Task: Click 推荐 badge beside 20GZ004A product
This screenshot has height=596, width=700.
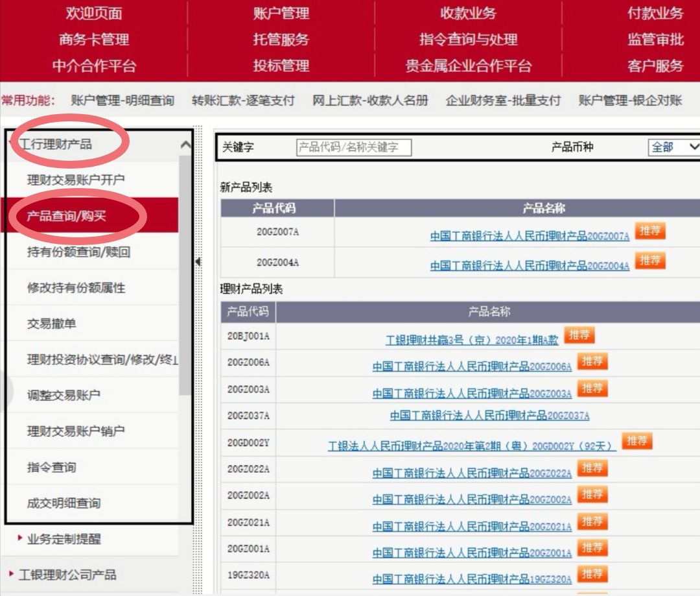Action: click(650, 260)
